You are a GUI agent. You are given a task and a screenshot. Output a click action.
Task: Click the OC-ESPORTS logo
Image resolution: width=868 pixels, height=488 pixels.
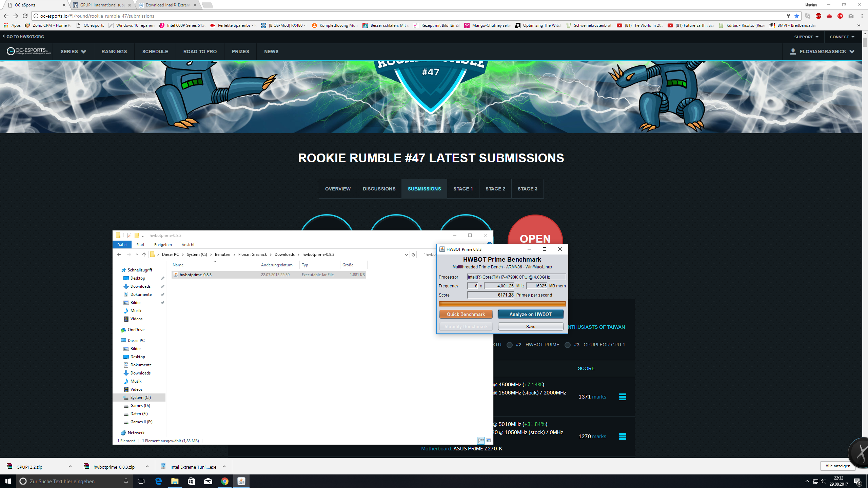pos(29,51)
